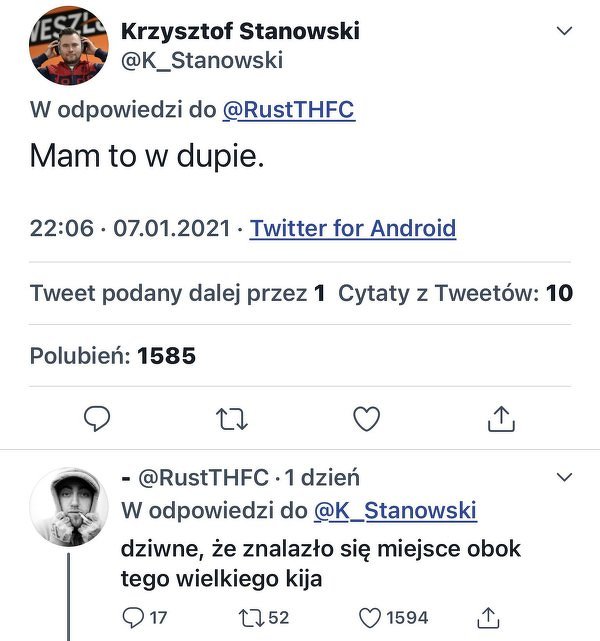Open the Twitter for Android source link

(x=353, y=228)
